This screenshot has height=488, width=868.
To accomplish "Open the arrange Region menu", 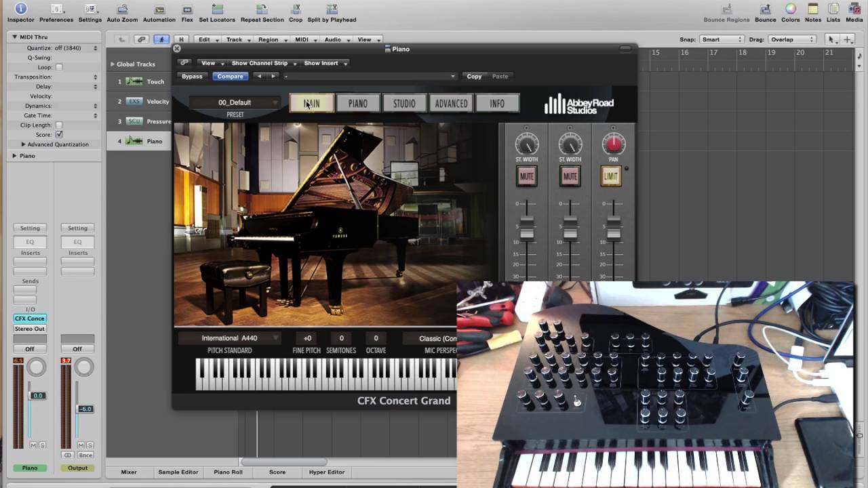I will tap(271, 40).
